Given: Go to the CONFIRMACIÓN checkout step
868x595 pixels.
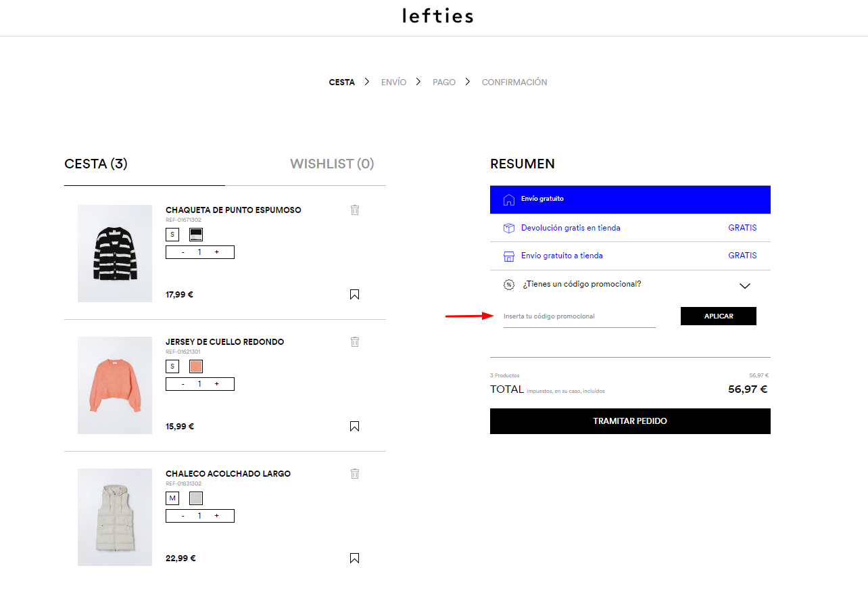Looking at the screenshot, I should (x=514, y=82).
